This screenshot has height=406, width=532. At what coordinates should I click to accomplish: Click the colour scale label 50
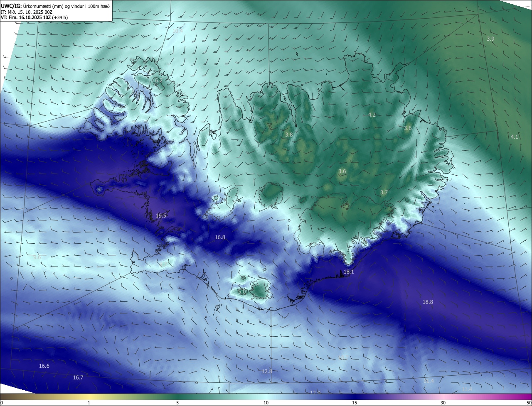[x=529, y=403]
